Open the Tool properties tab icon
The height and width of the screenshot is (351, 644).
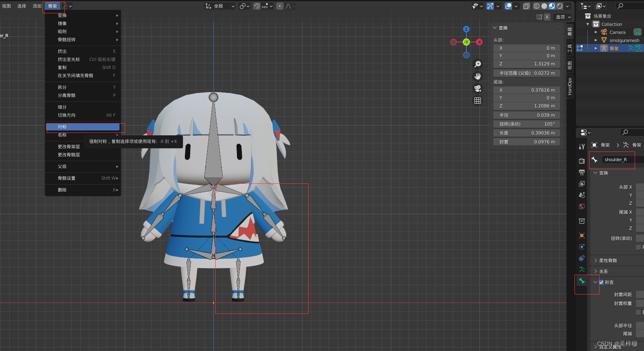[x=582, y=147]
